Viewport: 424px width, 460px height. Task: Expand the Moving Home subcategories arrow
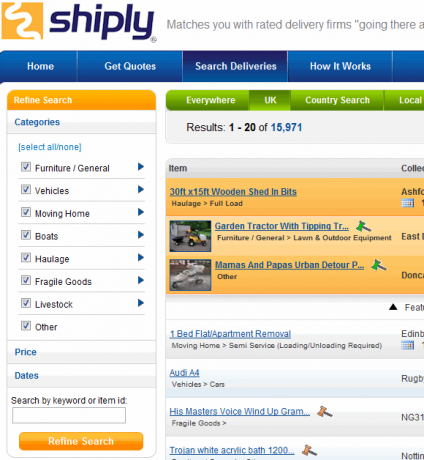141,212
